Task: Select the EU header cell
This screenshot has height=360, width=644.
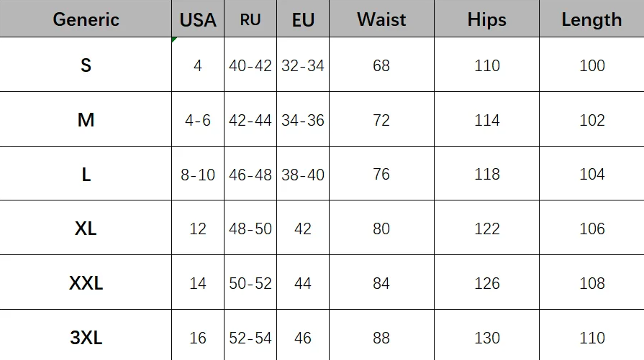Action: point(303,19)
